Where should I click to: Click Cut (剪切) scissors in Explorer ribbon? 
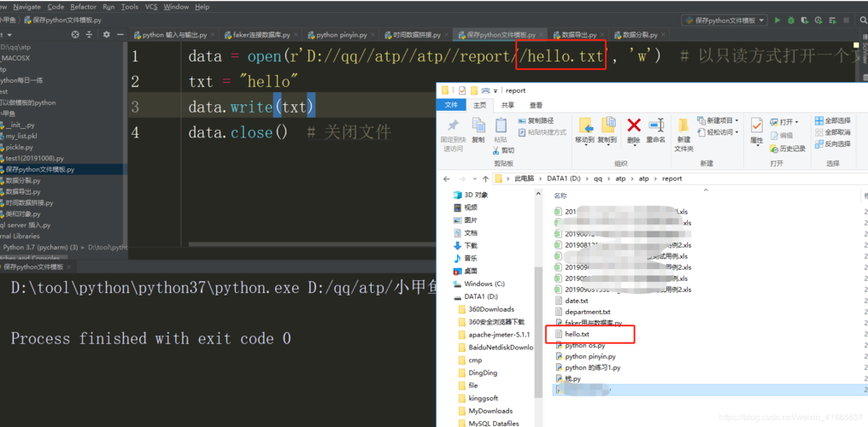[x=503, y=150]
